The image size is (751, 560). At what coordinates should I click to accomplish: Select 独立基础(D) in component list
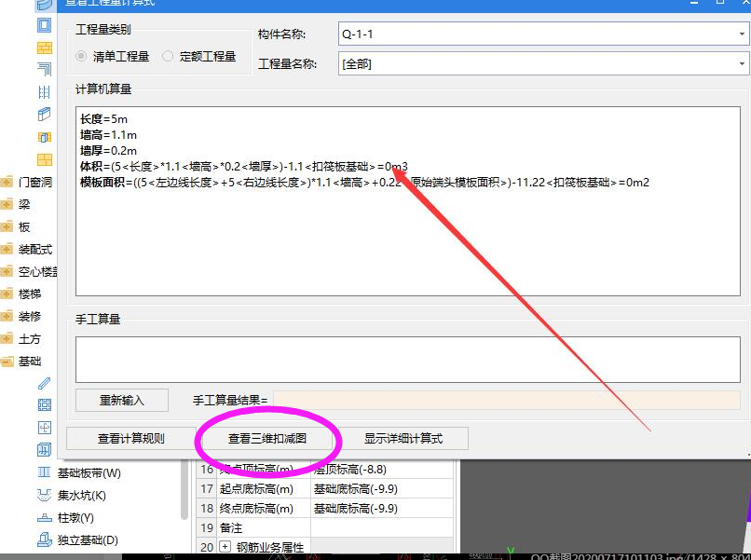point(88,540)
